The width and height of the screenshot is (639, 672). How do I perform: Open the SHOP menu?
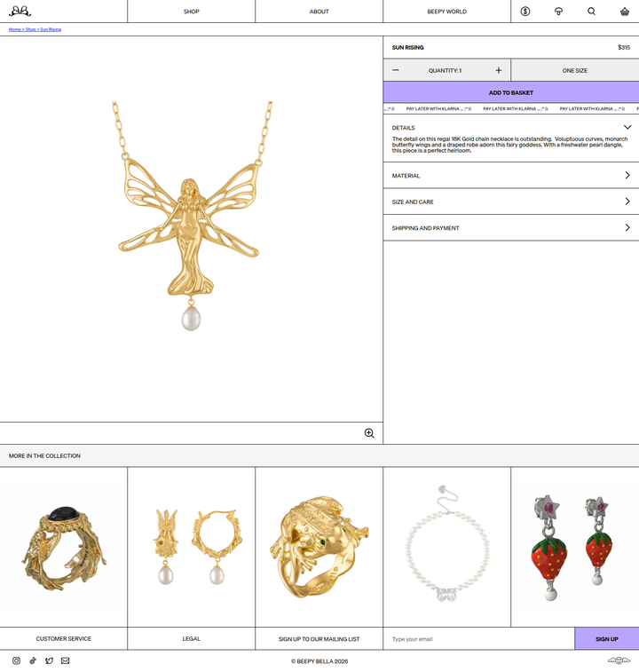click(x=191, y=12)
